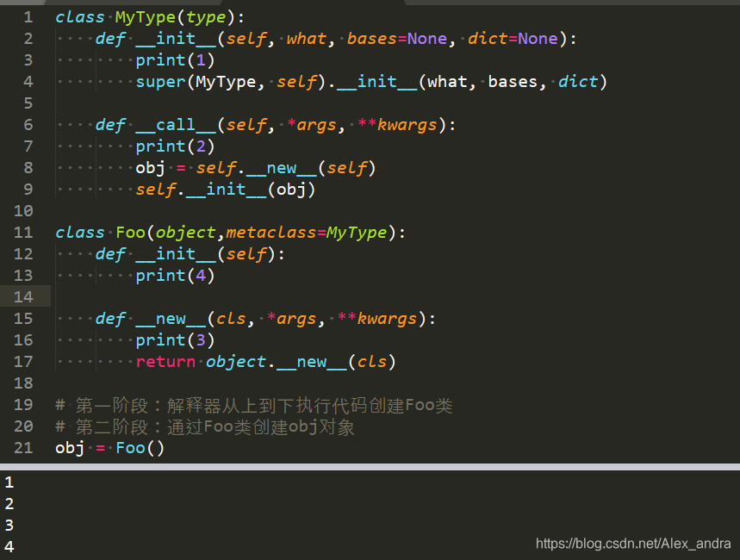Click 'print(3)' on line 16
This screenshot has height=560, width=740.
point(175,340)
